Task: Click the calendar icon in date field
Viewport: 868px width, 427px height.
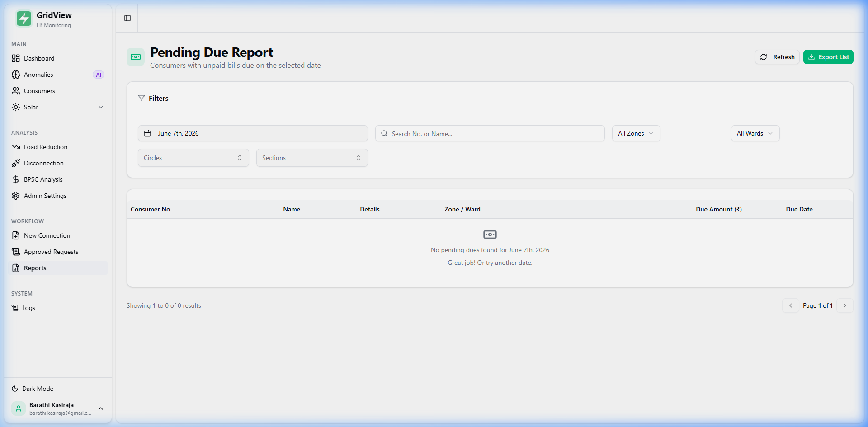Action: (x=147, y=133)
